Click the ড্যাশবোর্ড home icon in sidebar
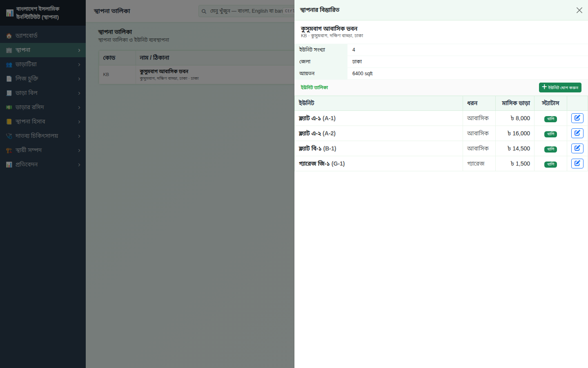The width and height of the screenshot is (588, 368). pyautogui.click(x=9, y=36)
